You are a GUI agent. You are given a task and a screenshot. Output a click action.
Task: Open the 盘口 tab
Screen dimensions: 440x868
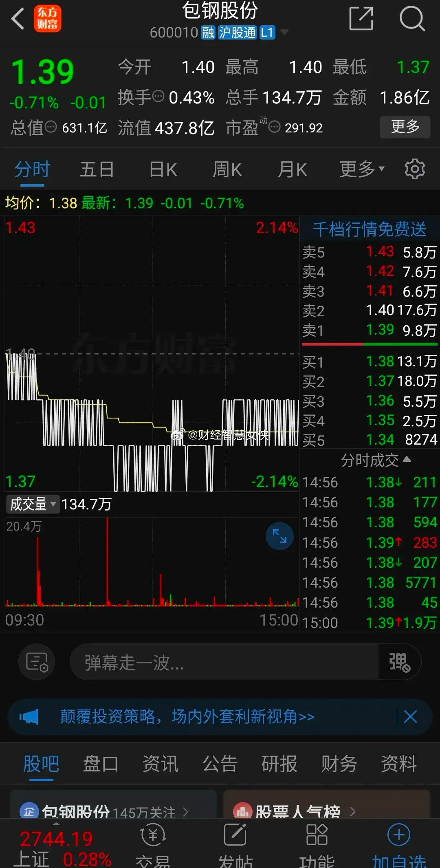pos(101,764)
